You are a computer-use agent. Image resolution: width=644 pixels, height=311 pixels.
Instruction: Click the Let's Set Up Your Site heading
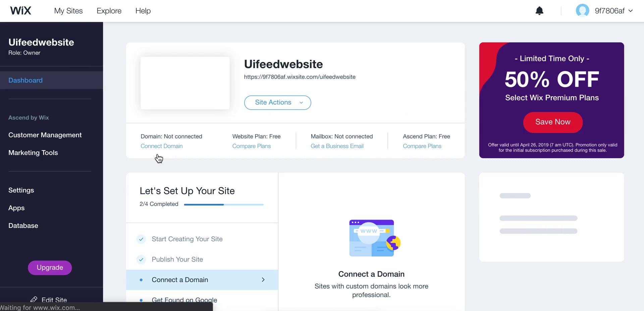(187, 191)
